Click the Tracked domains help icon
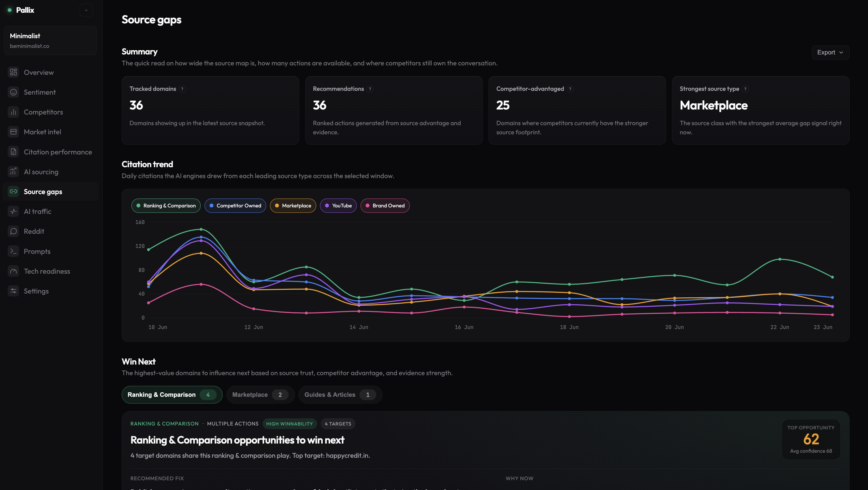This screenshot has width=868, height=490. tap(182, 89)
